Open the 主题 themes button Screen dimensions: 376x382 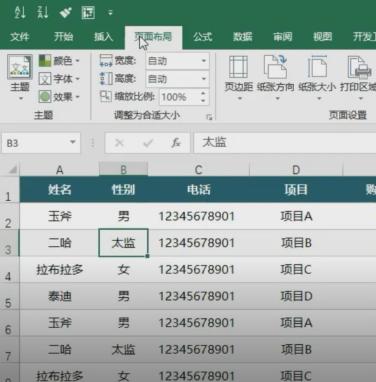[20, 78]
